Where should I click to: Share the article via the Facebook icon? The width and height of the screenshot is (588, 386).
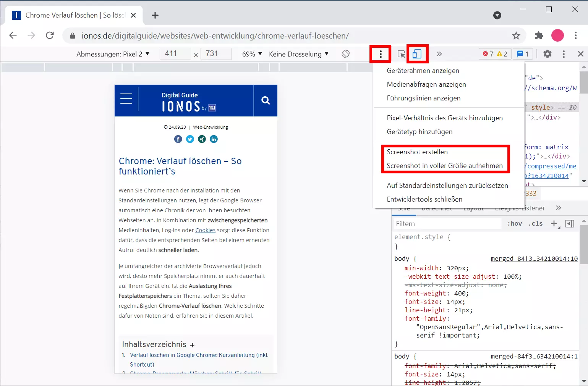click(178, 139)
